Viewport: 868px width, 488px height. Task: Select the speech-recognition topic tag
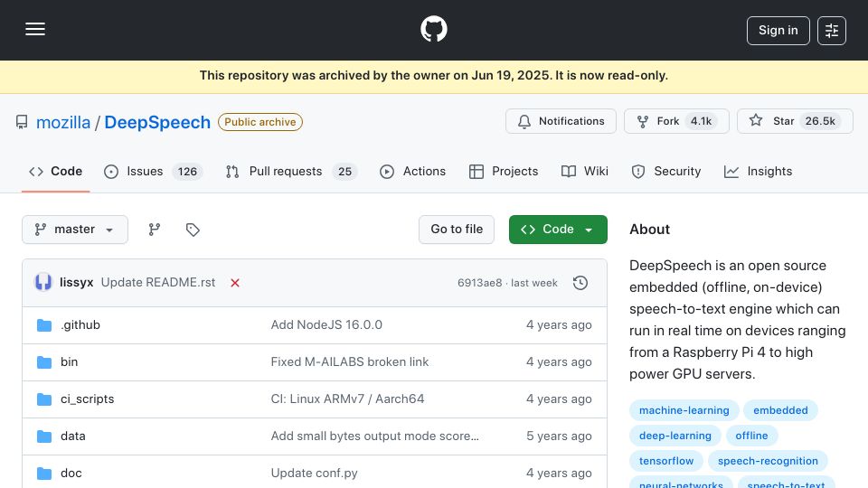coord(768,461)
